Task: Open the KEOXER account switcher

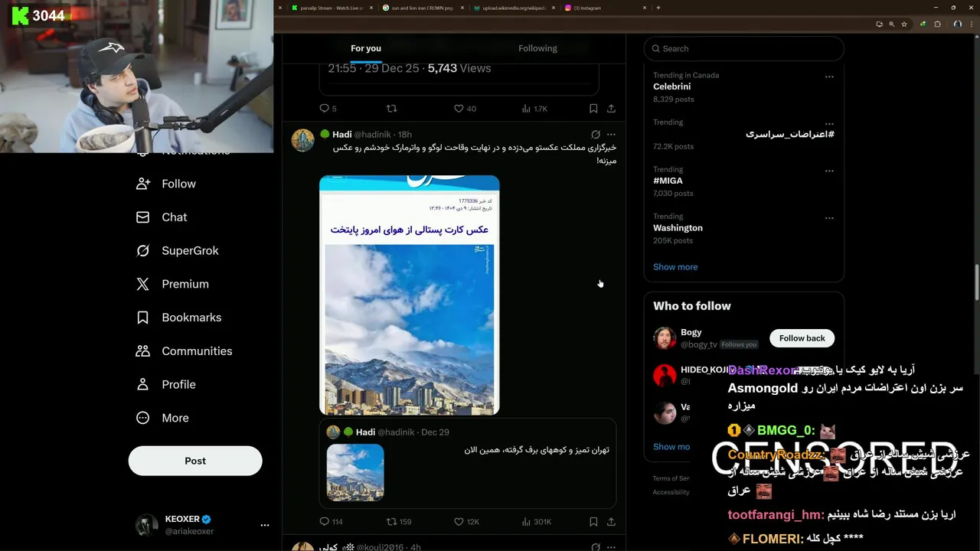Action: (x=202, y=525)
